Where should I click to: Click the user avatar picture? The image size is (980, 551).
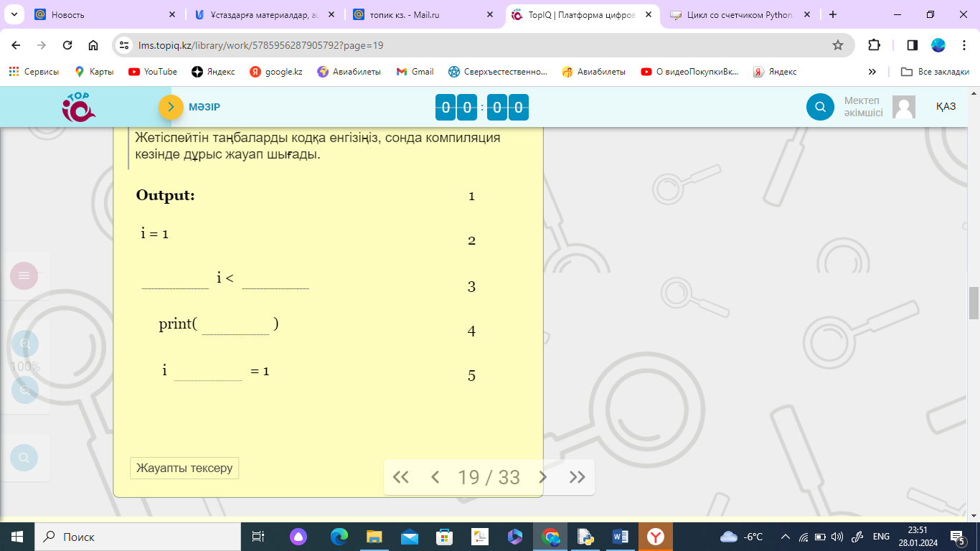[904, 107]
